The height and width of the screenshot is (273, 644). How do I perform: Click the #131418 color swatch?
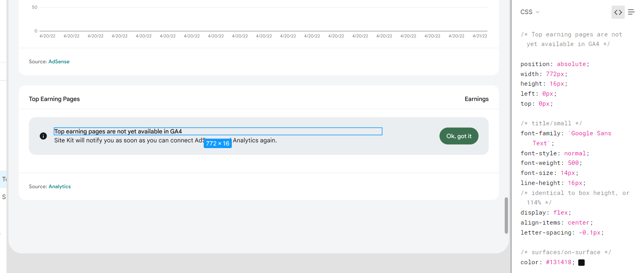[581, 263]
